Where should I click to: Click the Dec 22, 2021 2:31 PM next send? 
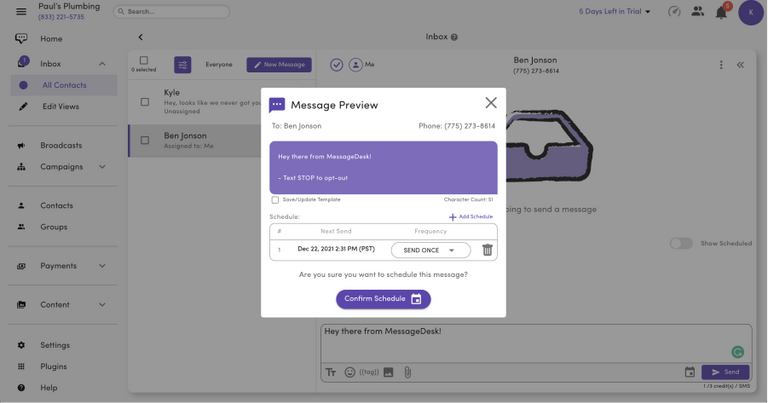336,249
